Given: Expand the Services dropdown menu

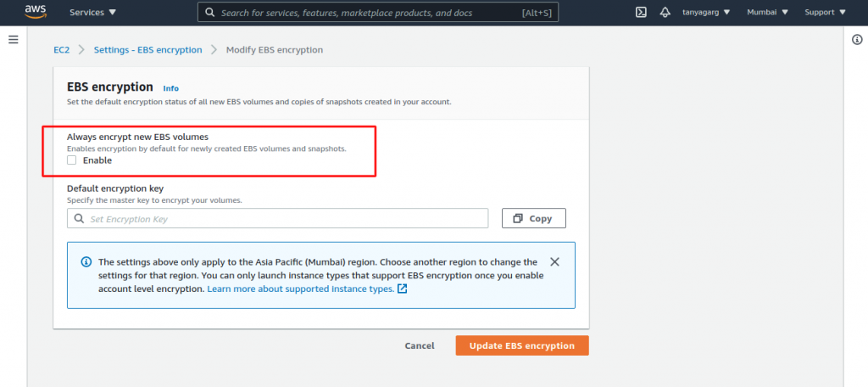Looking at the screenshot, I should 93,12.
